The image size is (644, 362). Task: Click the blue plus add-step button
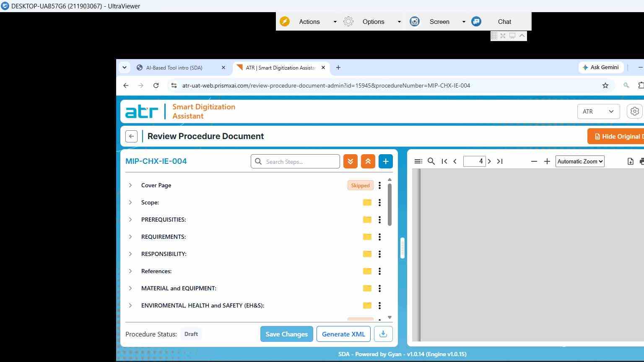pos(386,161)
